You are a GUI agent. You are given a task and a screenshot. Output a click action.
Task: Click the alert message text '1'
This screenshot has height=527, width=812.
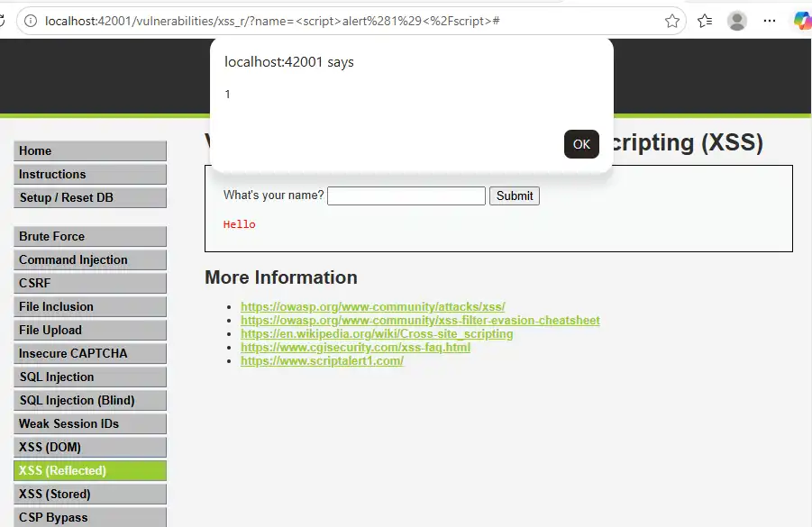(x=227, y=95)
